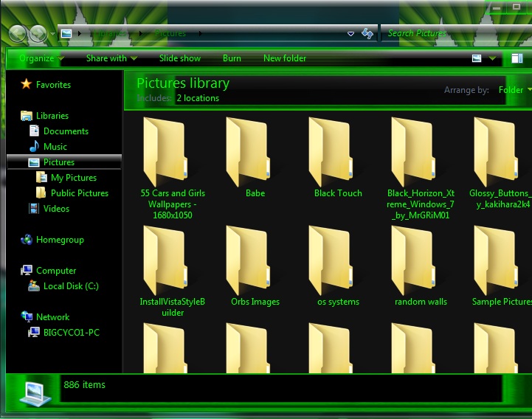Open My Pictures in navigation pane
The image size is (532, 419).
pyautogui.click(x=74, y=178)
